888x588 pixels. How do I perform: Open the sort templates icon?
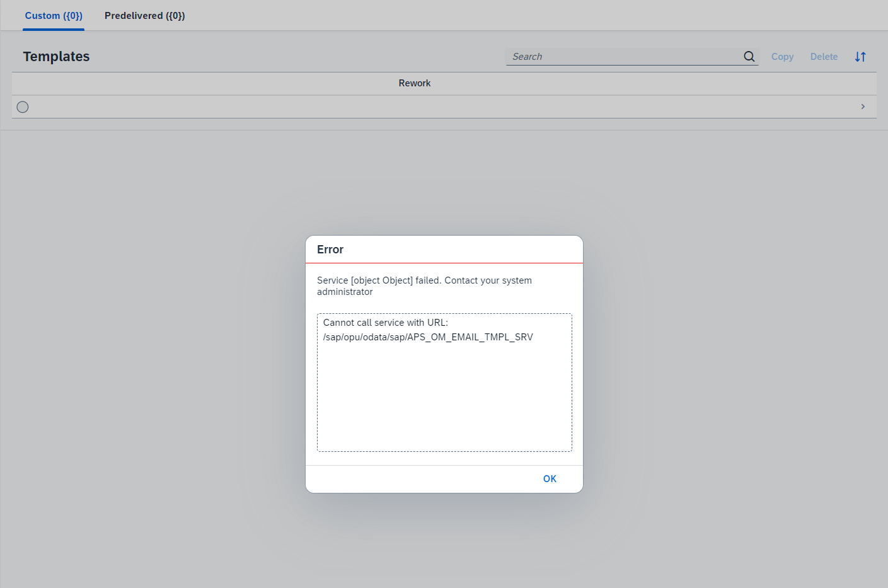point(860,57)
